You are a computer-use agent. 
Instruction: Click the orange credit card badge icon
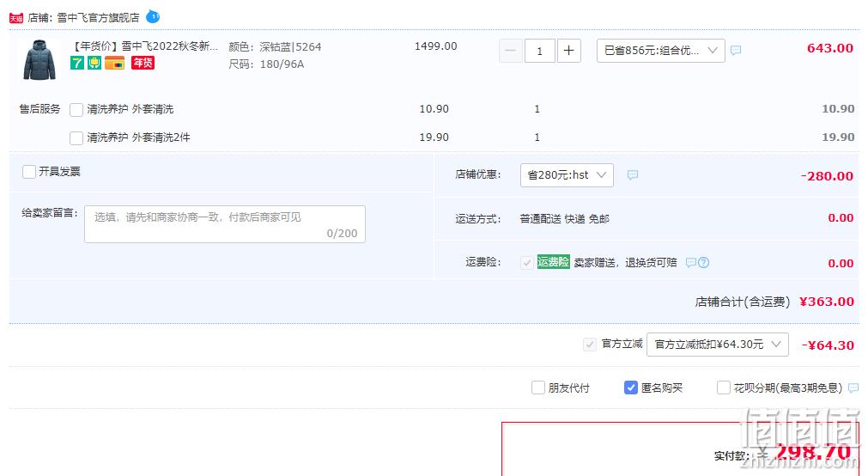pyautogui.click(x=114, y=64)
